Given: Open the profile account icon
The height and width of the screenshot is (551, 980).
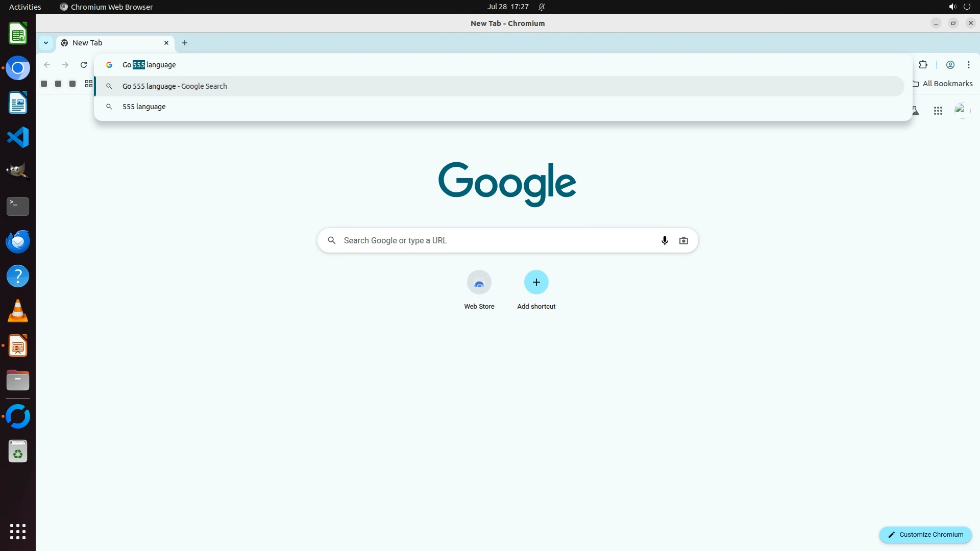Looking at the screenshot, I should point(950,65).
